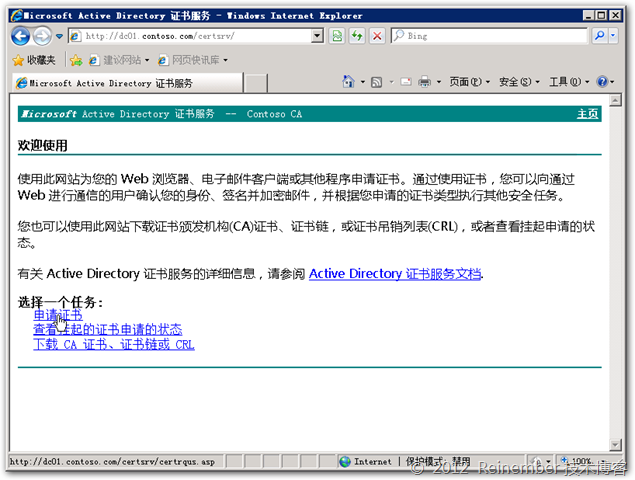Viewport: 635px width, 480px height.
Task: Click the Internet Explorer title bar icon
Action: click(17, 16)
